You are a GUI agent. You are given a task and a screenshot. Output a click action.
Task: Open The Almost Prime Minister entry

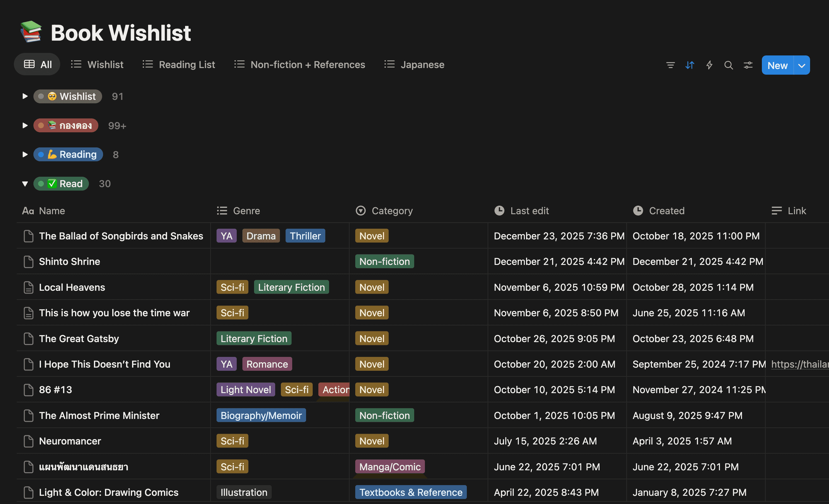click(99, 415)
